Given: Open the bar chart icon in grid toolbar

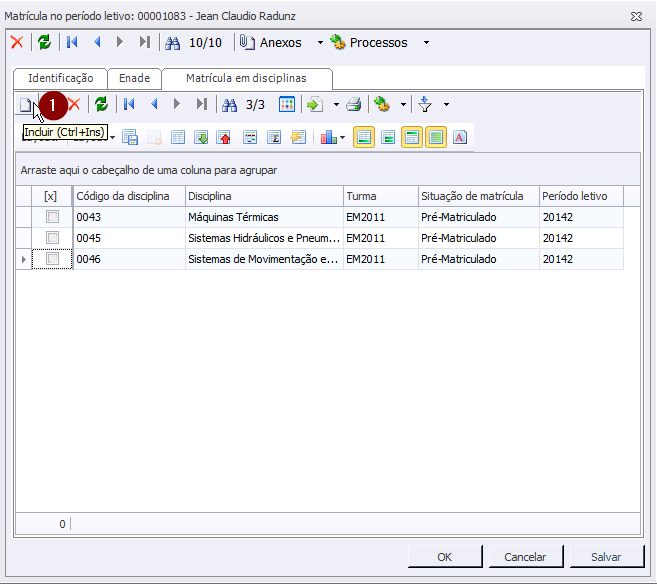Looking at the screenshot, I should point(328,137).
